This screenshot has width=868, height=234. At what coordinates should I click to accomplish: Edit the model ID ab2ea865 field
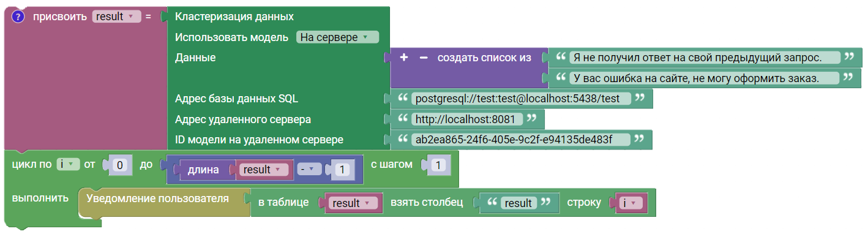click(520, 139)
